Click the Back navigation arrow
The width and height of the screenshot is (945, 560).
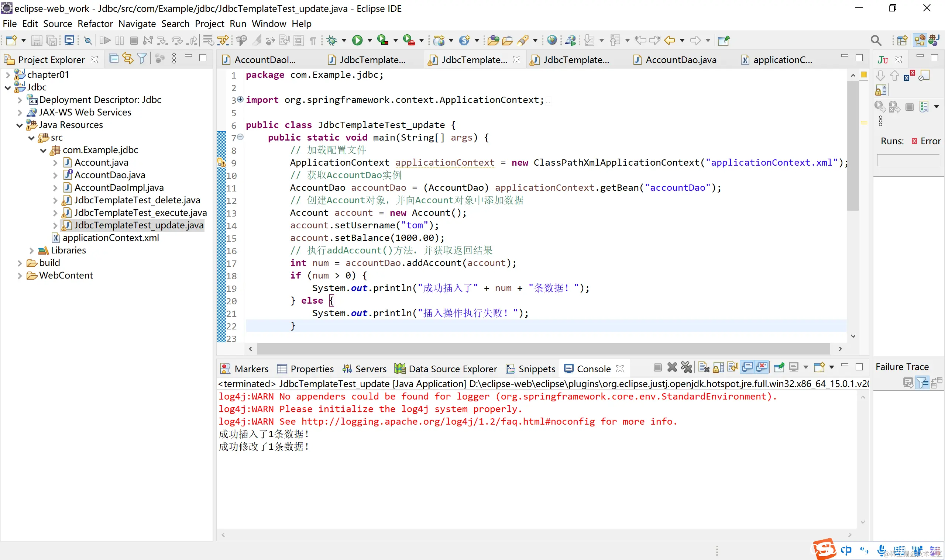[669, 40]
